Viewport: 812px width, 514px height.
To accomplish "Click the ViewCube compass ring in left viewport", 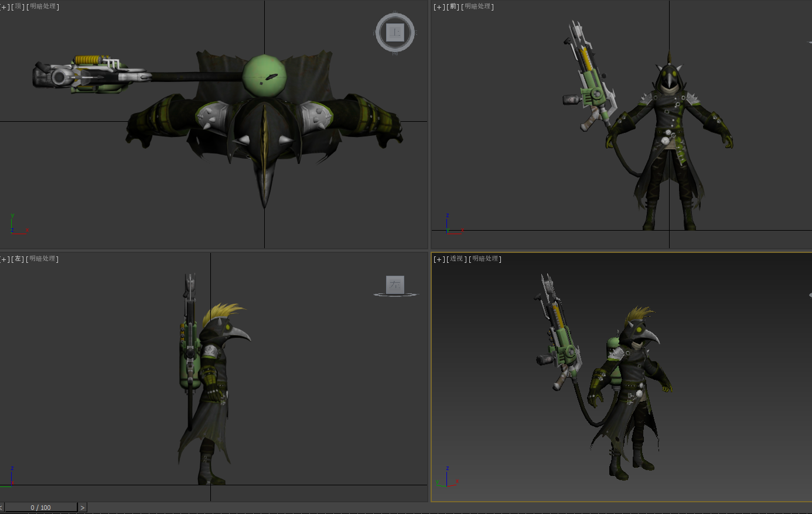I will (396, 294).
